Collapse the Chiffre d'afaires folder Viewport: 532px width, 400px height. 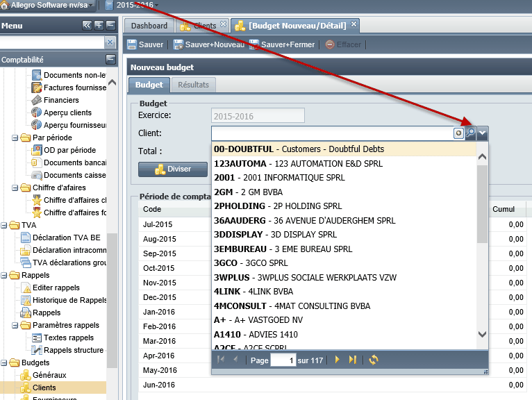pyautogui.click(x=15, y=187)
